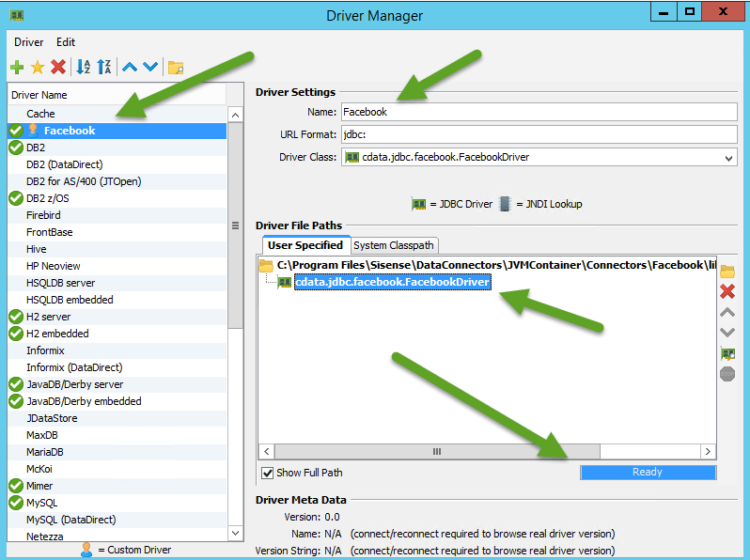Click green checkmark next to H2 server
The height and width of the screenshot is (560, 750).
(16, 317)
